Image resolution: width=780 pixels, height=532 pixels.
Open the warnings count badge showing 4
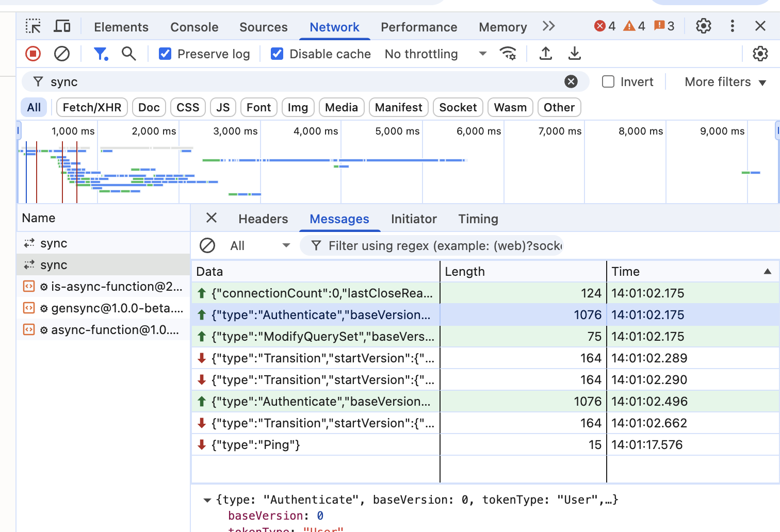click(x=634, y=26)
